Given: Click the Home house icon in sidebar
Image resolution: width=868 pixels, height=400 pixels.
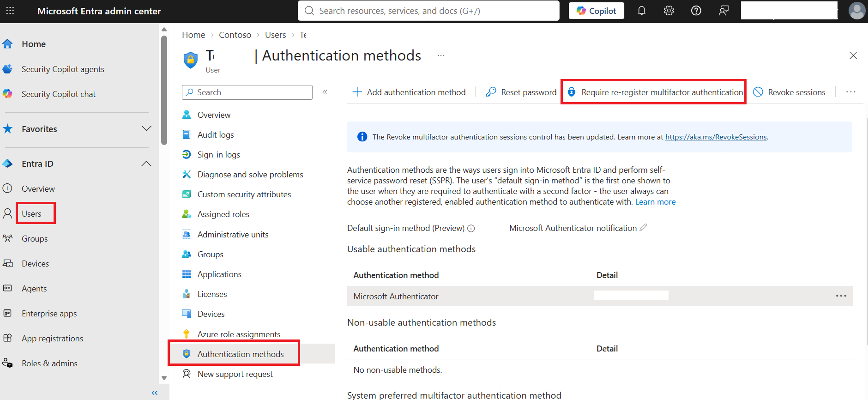Looking at the screenshot, I should [7, 44].
